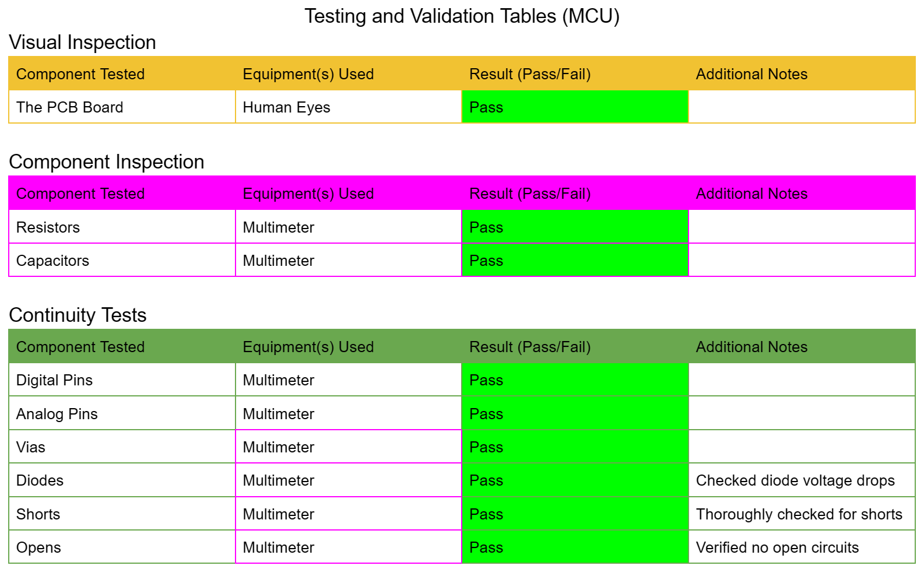Click the 'Testing and Validation Tables (MCU)' title
This screenshot has height=569, width=924.
point(462,16)
